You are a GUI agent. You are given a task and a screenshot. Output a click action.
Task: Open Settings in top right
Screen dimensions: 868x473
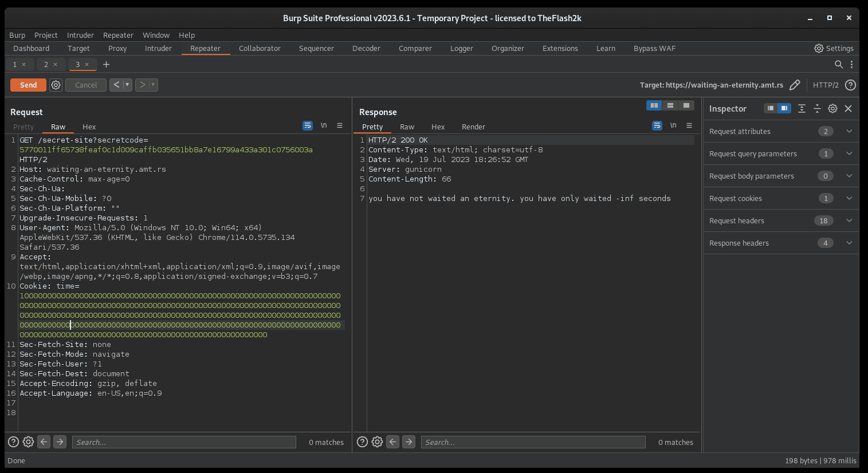pyautogui.click(x=834, y=48)
